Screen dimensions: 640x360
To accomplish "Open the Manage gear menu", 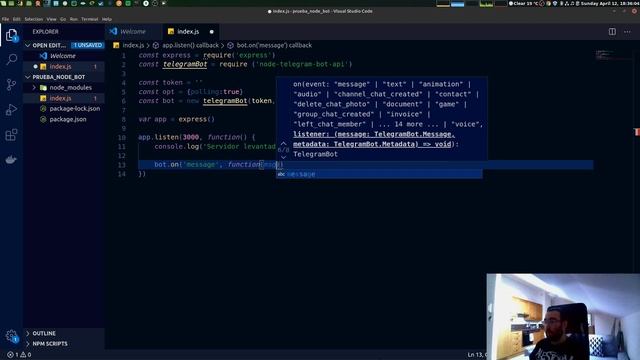I will tap(11, 336).
